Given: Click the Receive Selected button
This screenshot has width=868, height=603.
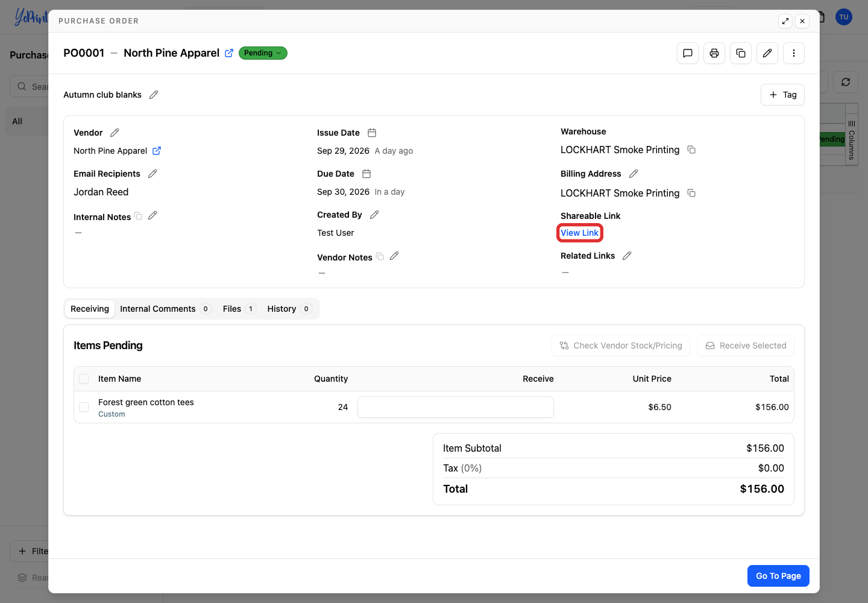Looking at the screenshot, I should 746,346.
